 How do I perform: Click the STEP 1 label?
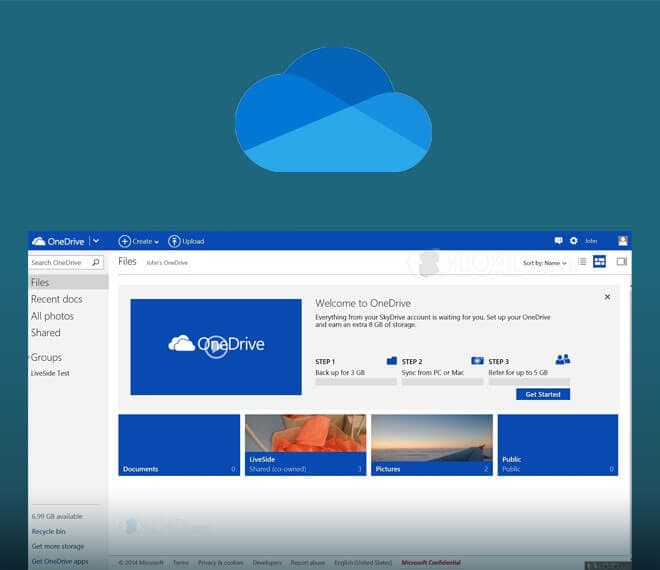pyautogui.click(x=325, y=362)
